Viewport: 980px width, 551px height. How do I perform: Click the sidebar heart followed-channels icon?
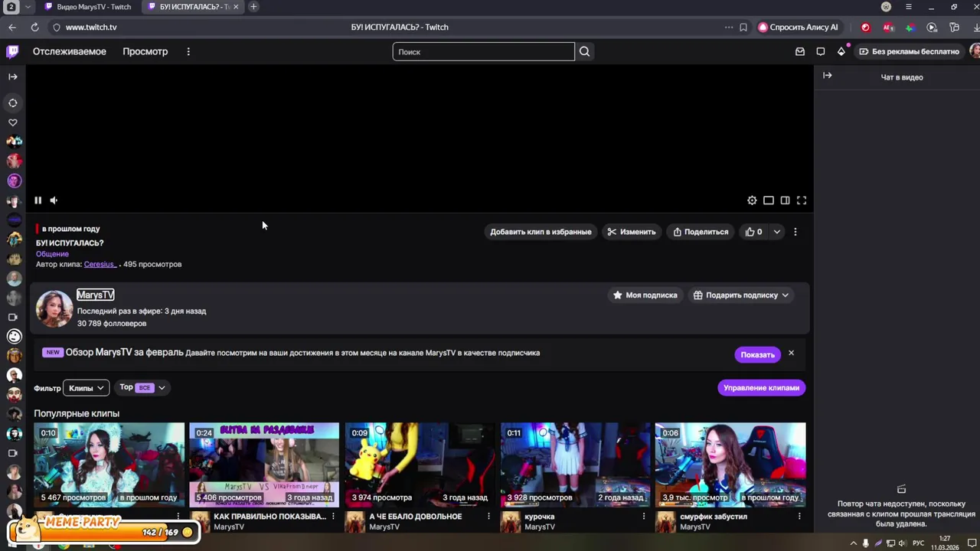point(13,122)
